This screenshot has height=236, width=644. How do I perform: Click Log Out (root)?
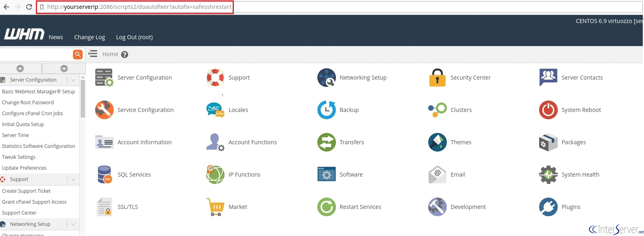(x=134, y=37)
